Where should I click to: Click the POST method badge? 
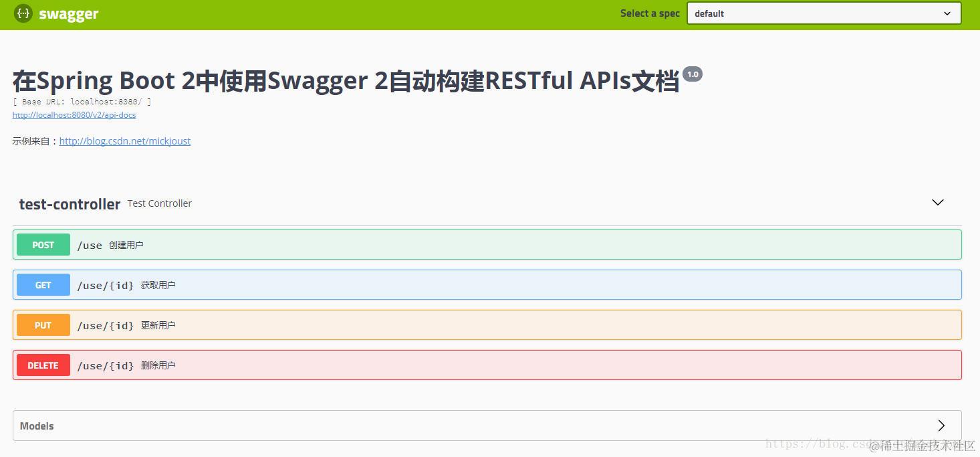pyautogui.click(x=43, y=245)
